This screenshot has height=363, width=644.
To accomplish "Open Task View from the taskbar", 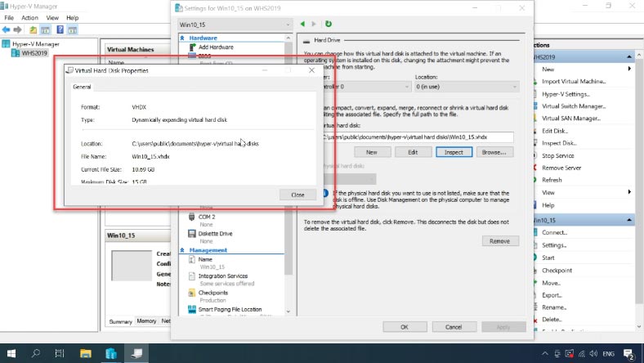I will click(60, 353).
